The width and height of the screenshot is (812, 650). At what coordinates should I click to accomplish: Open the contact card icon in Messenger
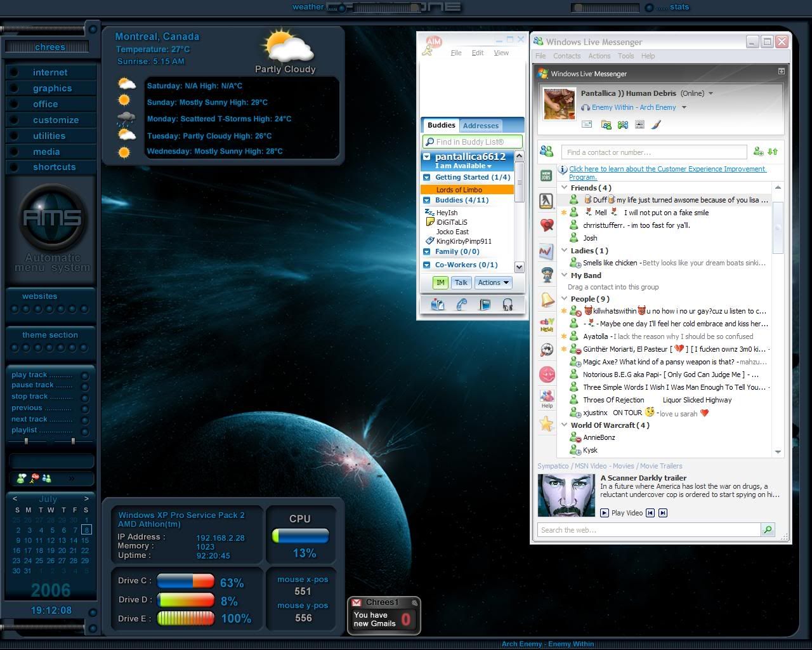[x=639, y=124]
